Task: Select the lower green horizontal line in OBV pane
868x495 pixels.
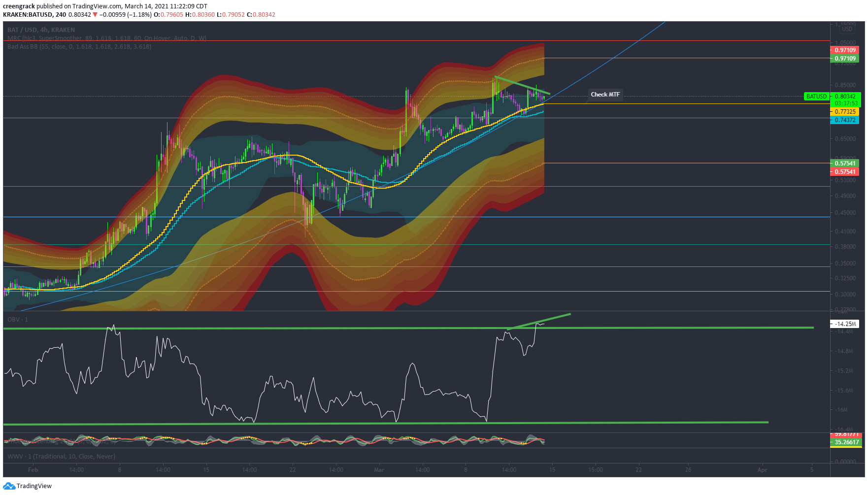Action: [386, 423]
